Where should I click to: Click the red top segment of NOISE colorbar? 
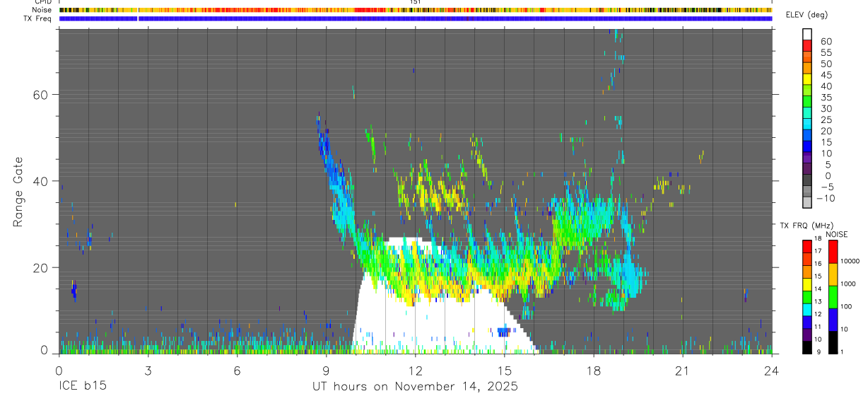coord(833,251)
